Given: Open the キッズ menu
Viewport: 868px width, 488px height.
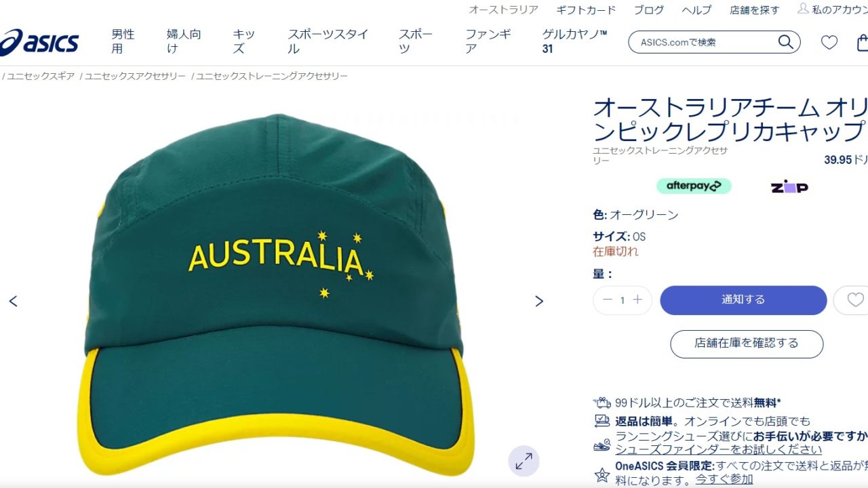Looking at the screenshot, I should [x=243, y=41].
